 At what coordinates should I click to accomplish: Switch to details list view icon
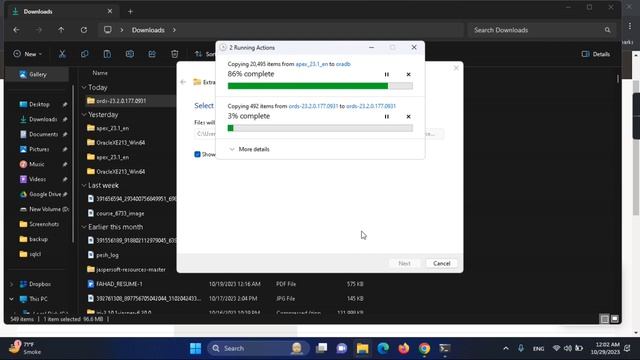[x=604, y=319]
